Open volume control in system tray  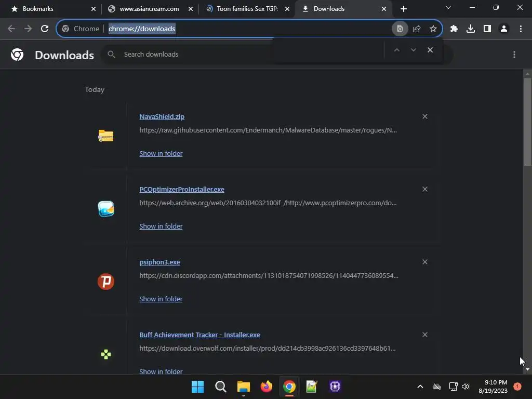click(465, 387)
